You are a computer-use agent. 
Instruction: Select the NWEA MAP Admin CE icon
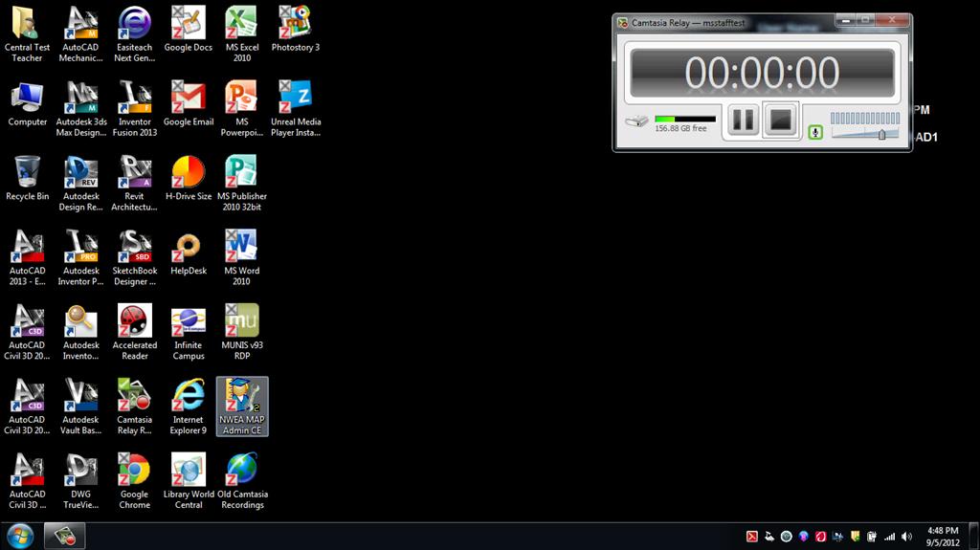click(x=242, y=407)
